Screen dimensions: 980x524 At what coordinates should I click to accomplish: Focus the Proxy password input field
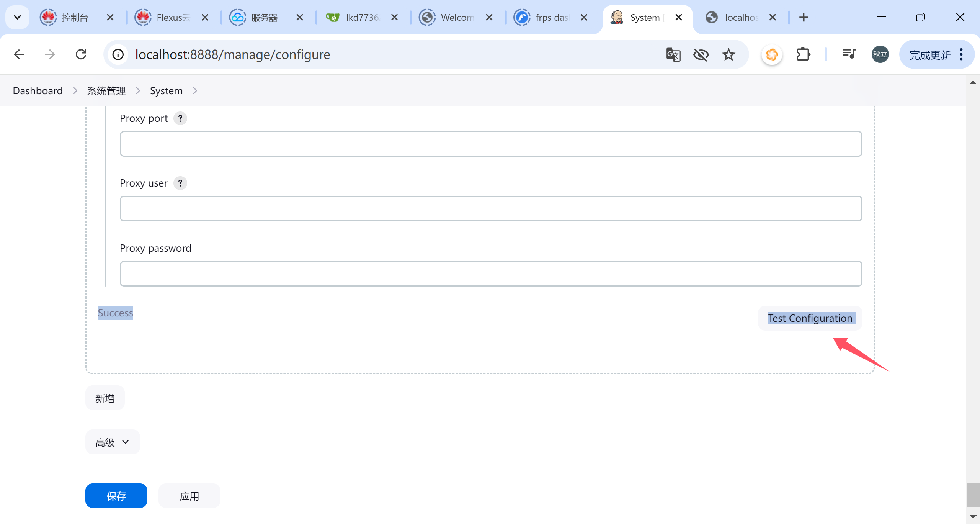490,273
